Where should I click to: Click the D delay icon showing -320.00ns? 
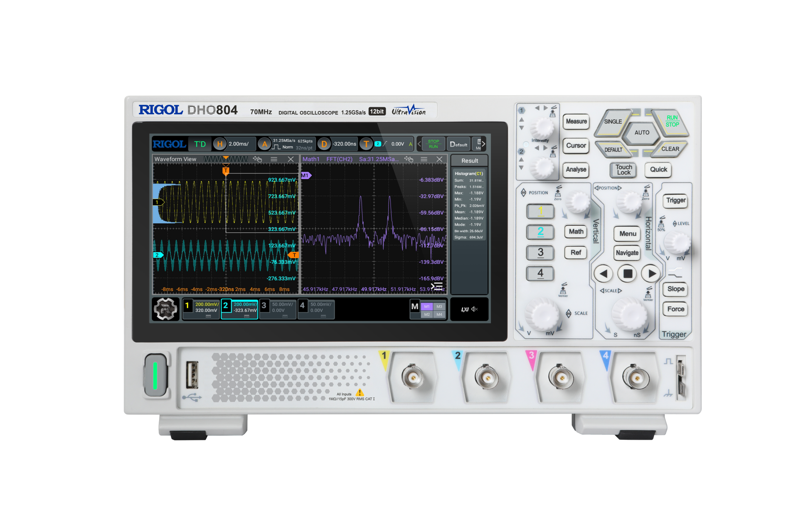[325, 144]
